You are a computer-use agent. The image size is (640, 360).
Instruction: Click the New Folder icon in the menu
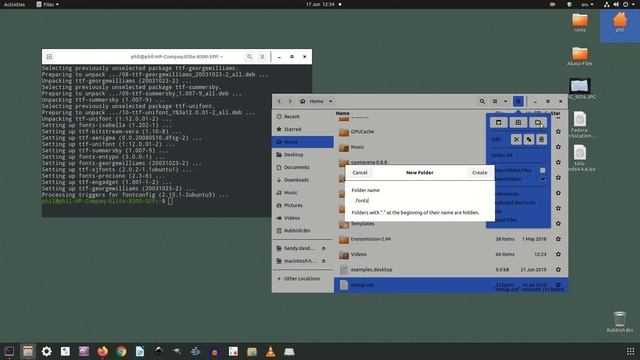[538, 122]
